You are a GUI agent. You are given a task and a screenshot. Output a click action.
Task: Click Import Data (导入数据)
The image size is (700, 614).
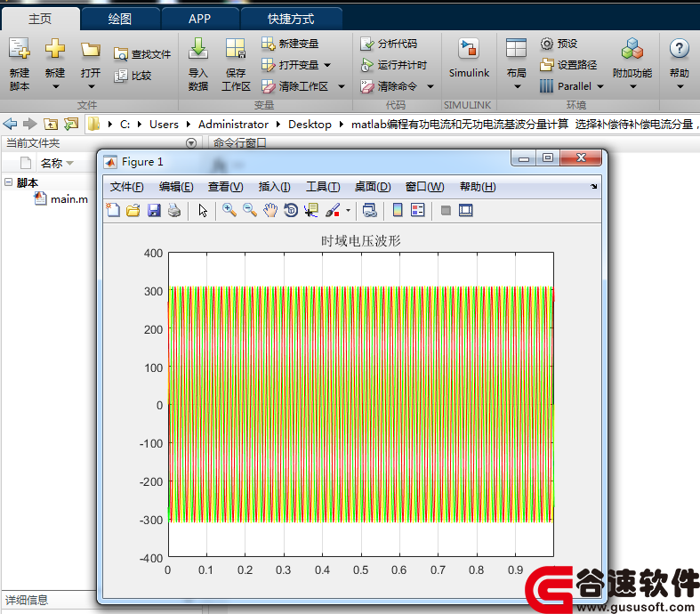point(198,64)
